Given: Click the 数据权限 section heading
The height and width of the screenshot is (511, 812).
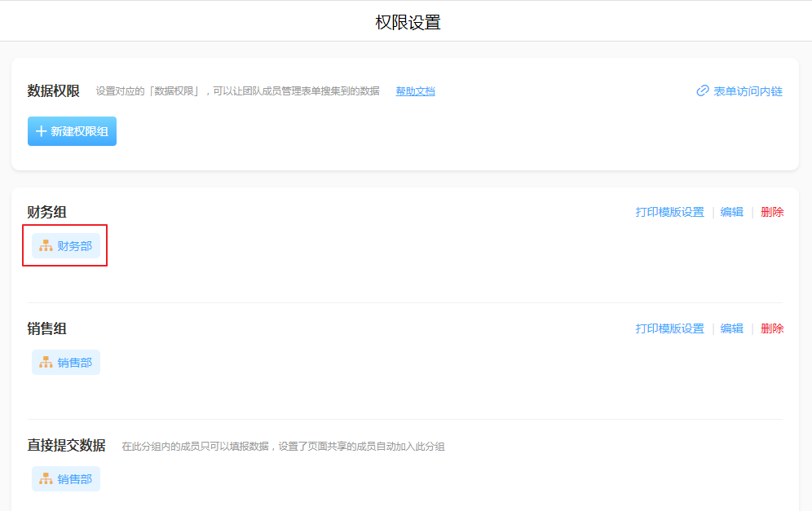Looking at the screenshot, I should [54, 90].
